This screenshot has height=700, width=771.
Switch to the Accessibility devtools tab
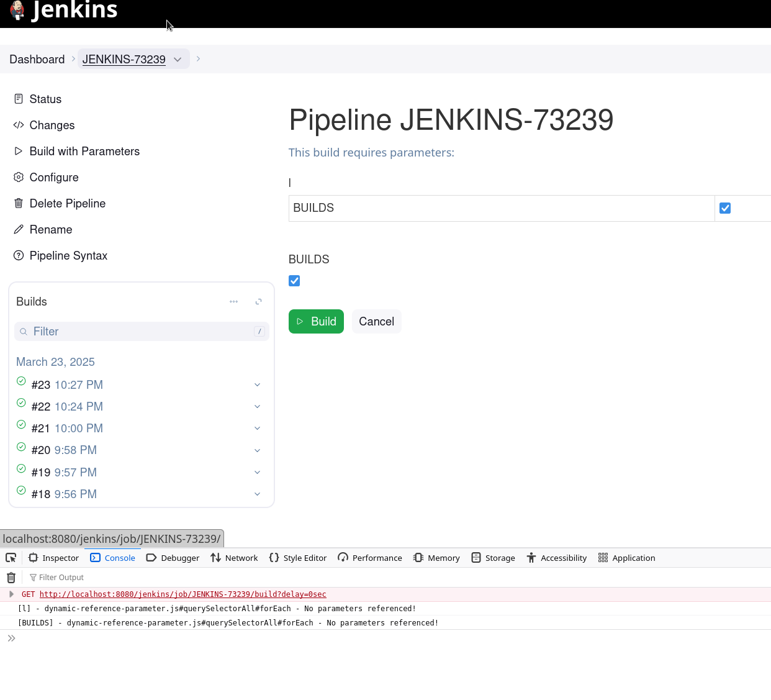(556, 558)
